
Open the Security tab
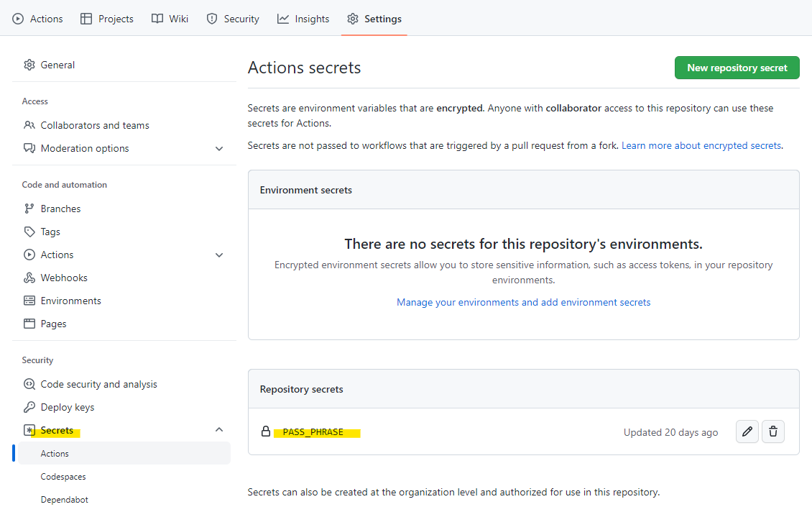(232, 19)
